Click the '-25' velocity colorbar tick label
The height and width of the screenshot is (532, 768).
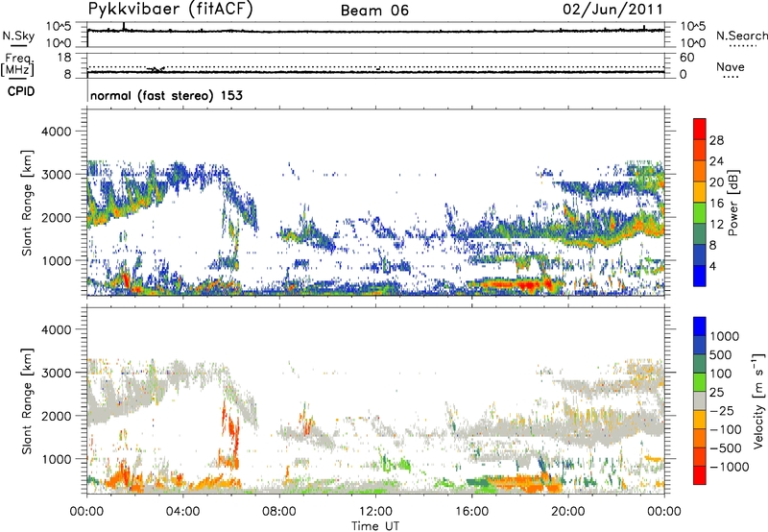pyautogui.click(x=720, y=411)
